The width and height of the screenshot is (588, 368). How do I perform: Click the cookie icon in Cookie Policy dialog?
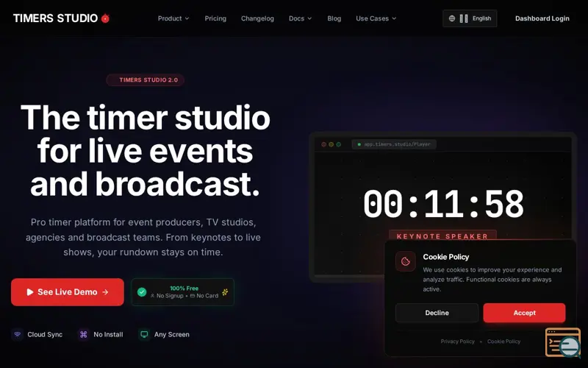(x=406, y=261)
